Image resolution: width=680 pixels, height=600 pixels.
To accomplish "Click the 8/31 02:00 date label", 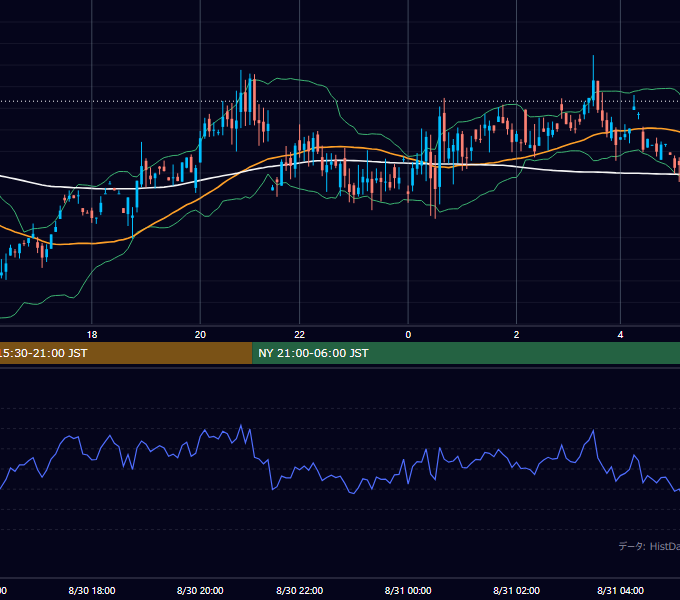I will click(517, 590).
